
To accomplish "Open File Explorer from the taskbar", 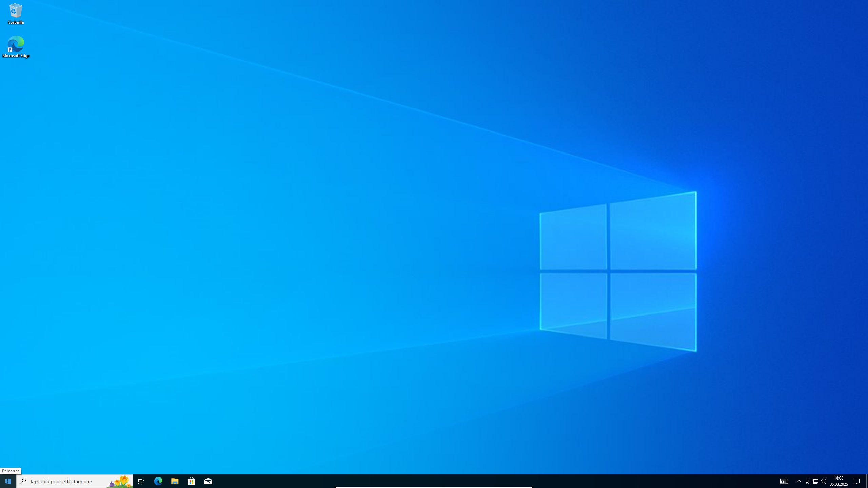I will point(175,481).
